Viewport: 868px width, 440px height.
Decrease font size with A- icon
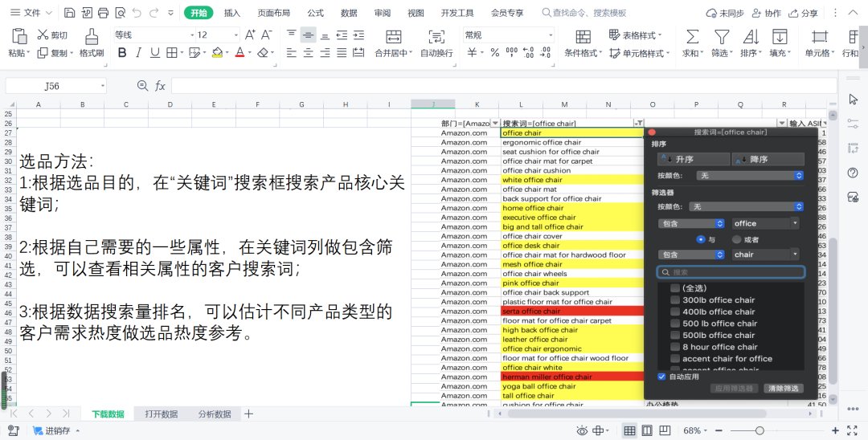pyautogui.click(x=267, y=35)
